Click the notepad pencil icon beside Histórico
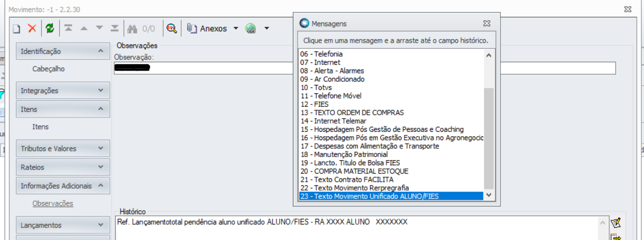Screen dimensions: 644x240 pos(615,223)
